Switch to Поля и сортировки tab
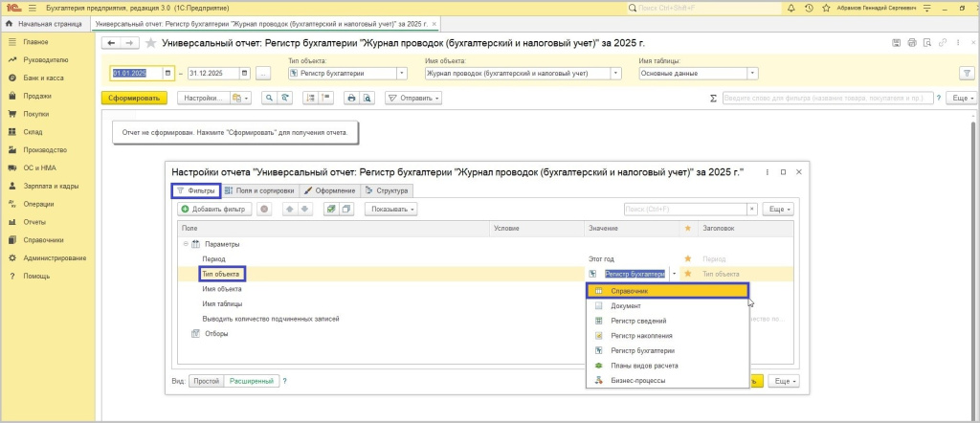This screenshot has height=423, width=980. [x=260, y=190]
